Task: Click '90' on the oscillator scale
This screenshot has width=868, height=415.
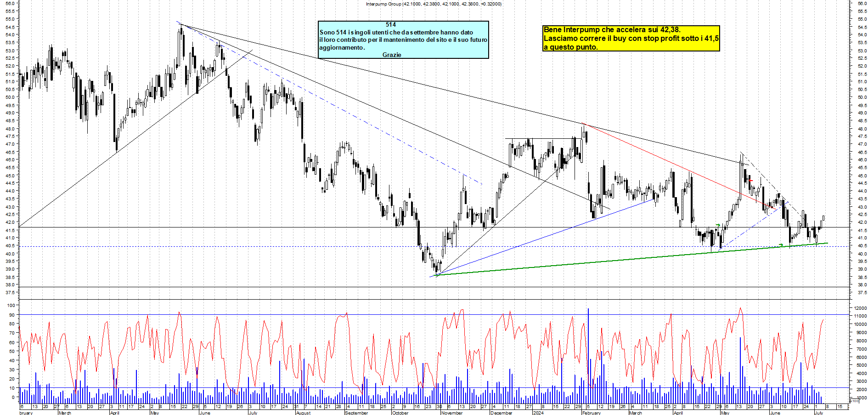Action: pyautogui.click(x=12, y=315)
